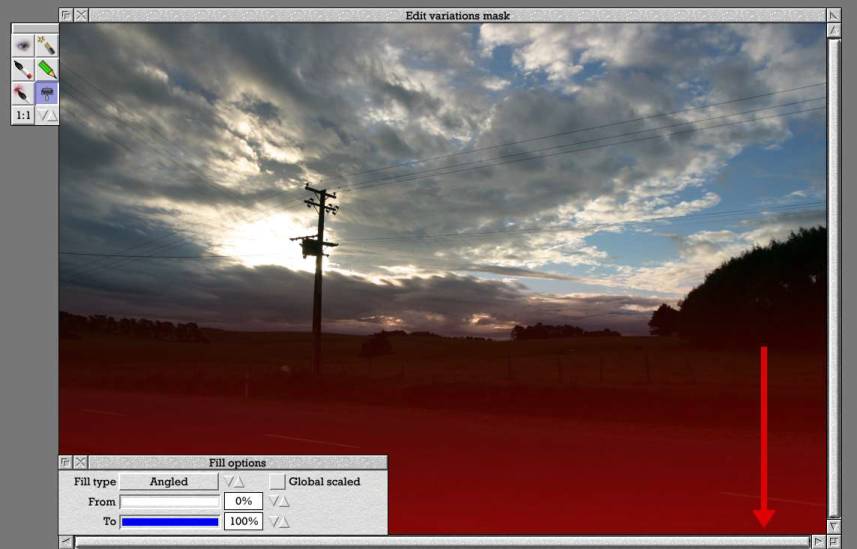
Task: Click the Edit variations mask title bar
Action: (x=457, y=16)
